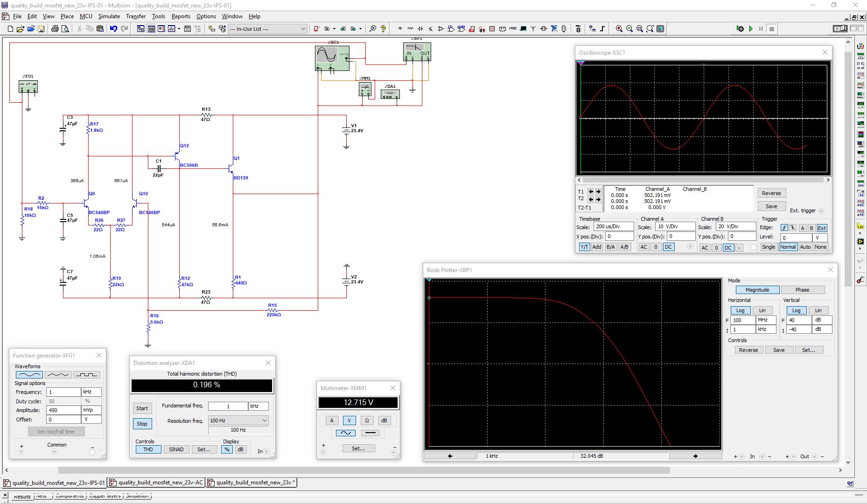Image resolution: width=867 pixels, height=504 pixels.
Task: Select sine waveform in Function generator
Action: (29, 375)
